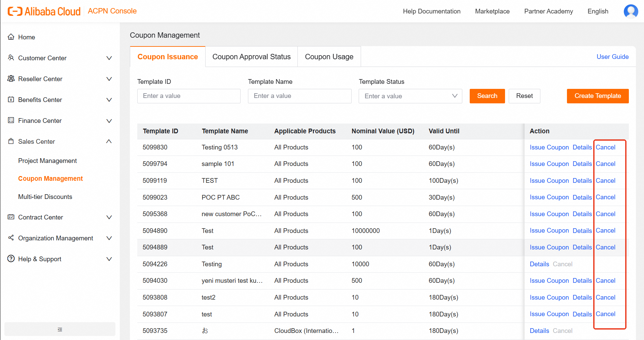
Task: Click the orange Search button
Action: (x=487, y=96)
